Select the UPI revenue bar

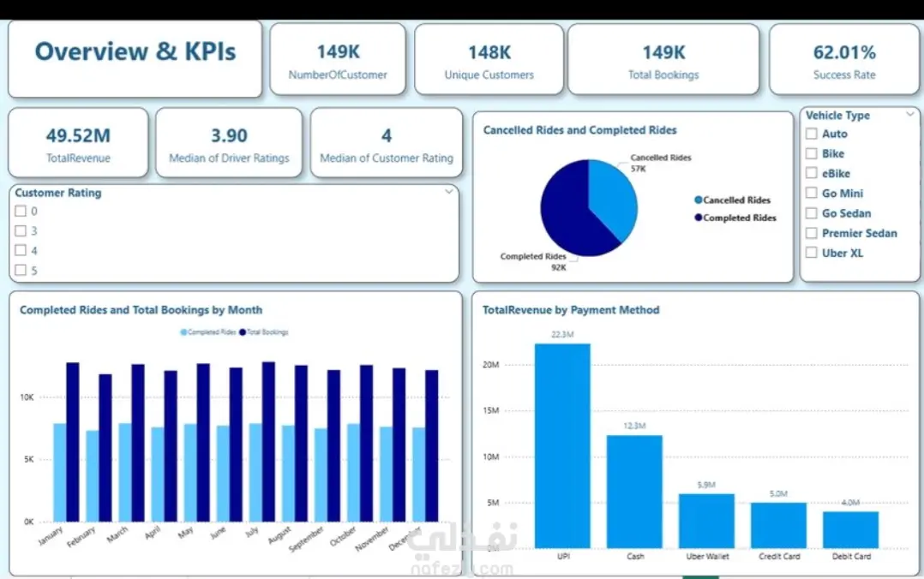click(562, 446)
